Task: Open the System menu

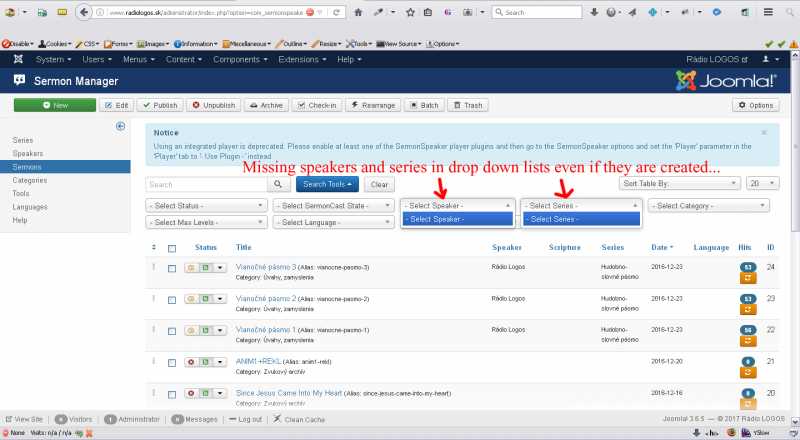Action: [x=53, y=59]
